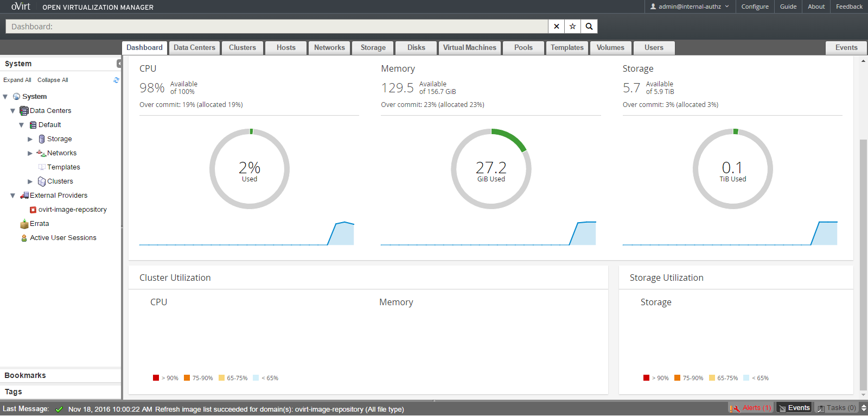Click the Active User Sessions icon
Image resolution: width=868 pixels, height=416 pixels.
[24, 238]
